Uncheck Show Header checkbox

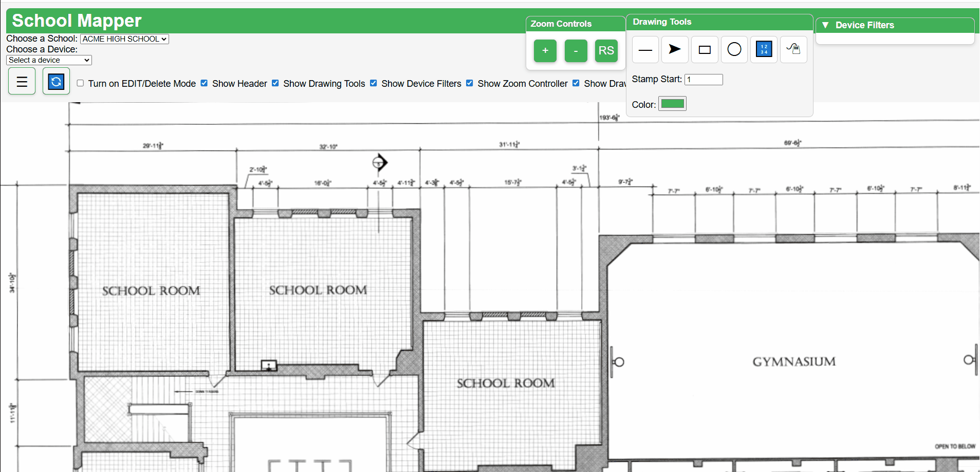click(205, 83)
